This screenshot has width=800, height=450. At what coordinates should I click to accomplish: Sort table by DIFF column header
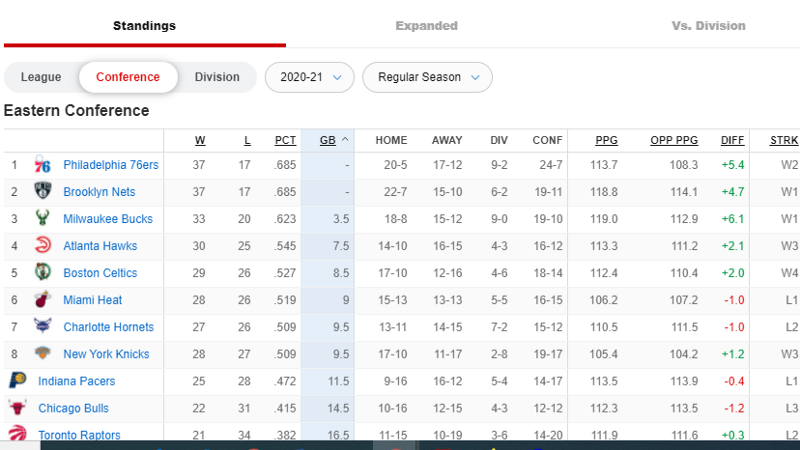tap(732, 140)
